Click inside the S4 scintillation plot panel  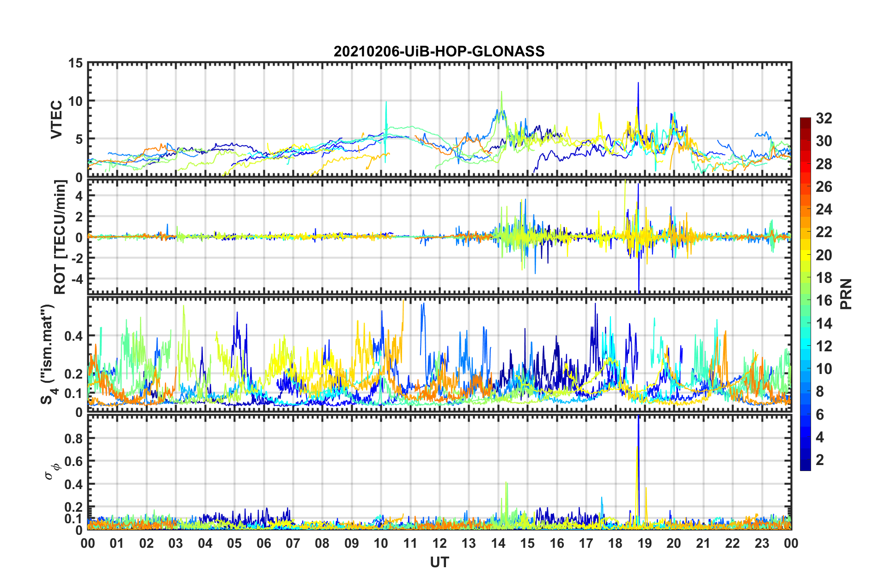coord(439,355)
